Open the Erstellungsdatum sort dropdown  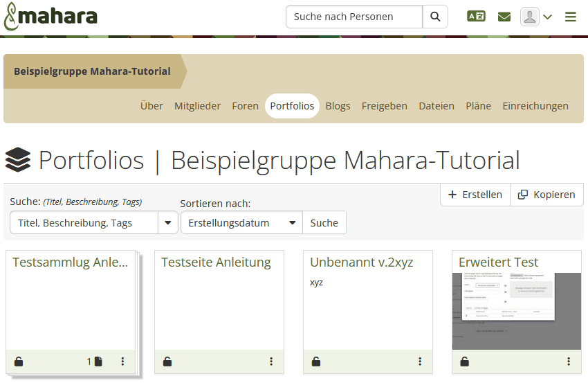coord(241,222)
